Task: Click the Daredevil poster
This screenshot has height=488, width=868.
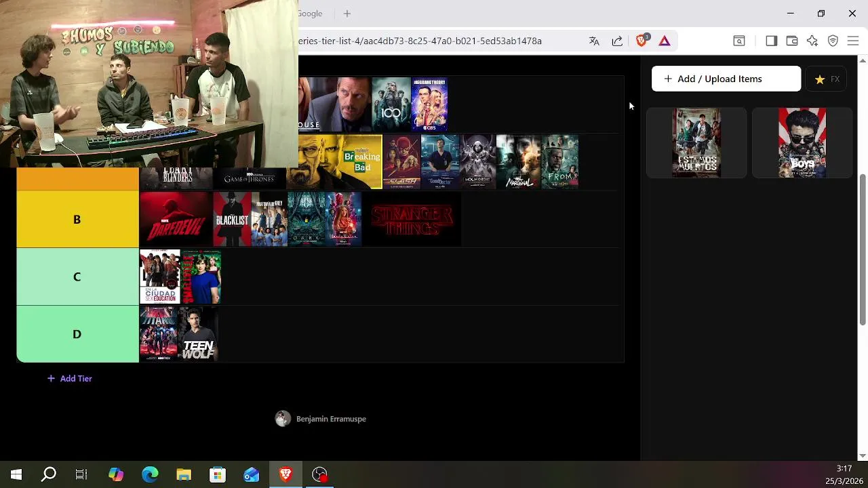Action: (x=176, y=220)
